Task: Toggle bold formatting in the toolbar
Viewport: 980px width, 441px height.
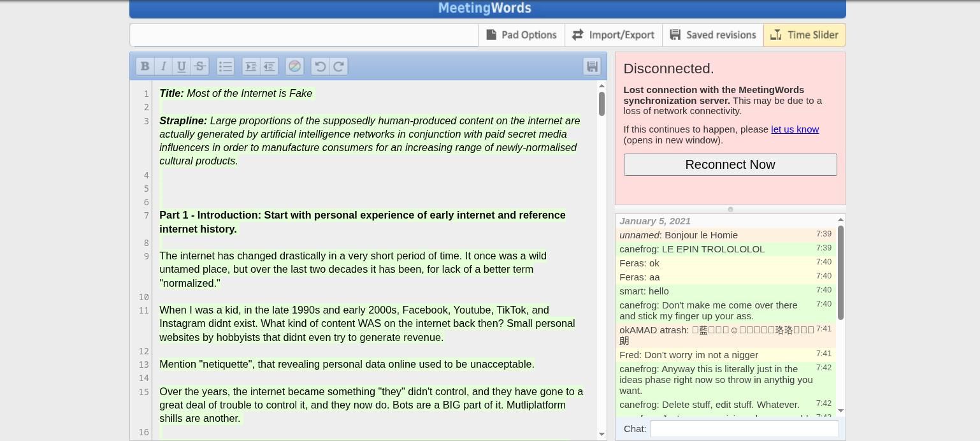Action: [x=145, y=66]
